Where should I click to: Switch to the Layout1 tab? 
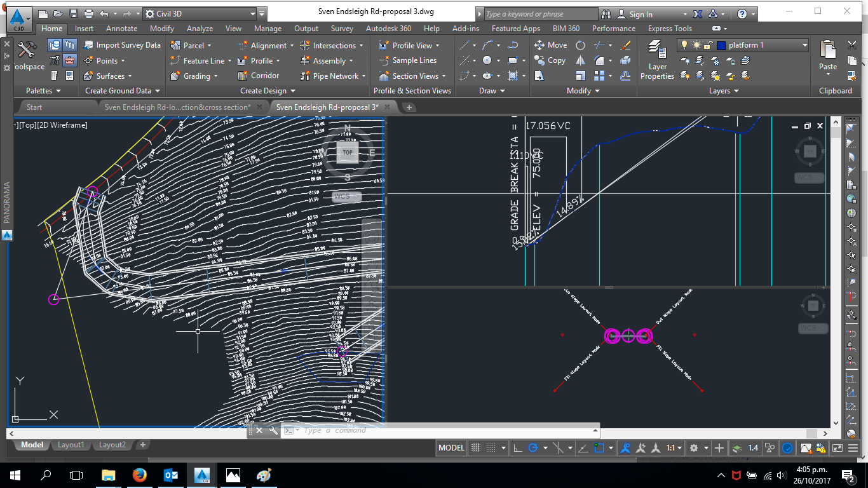coord(71,445)
